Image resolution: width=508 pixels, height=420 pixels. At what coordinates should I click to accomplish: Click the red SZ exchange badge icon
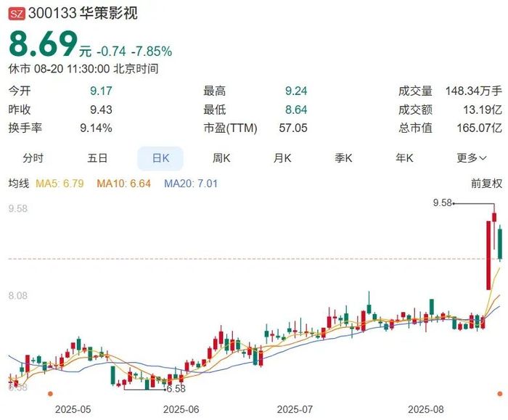pos(17,14)
